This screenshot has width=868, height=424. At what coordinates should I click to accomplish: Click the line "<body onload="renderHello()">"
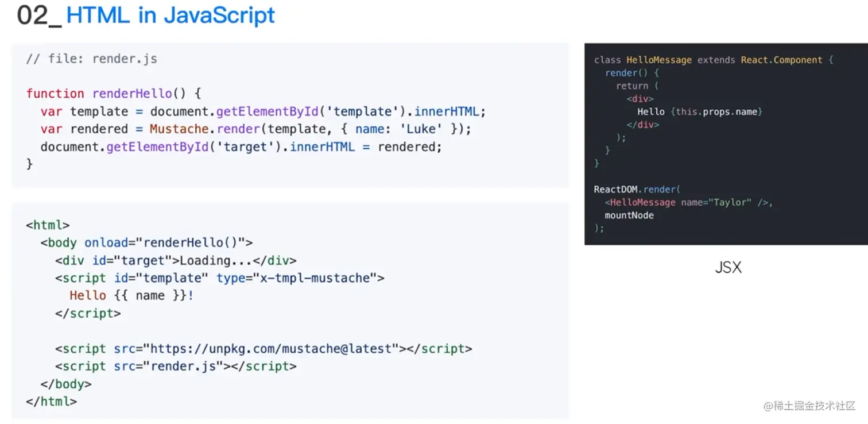click(146, 242)
